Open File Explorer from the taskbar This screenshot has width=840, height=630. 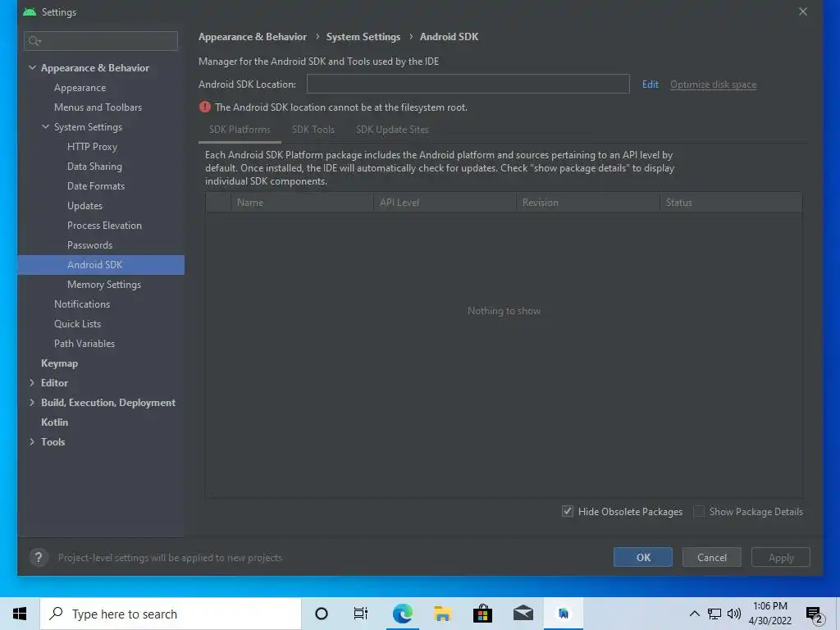(442, 614)
